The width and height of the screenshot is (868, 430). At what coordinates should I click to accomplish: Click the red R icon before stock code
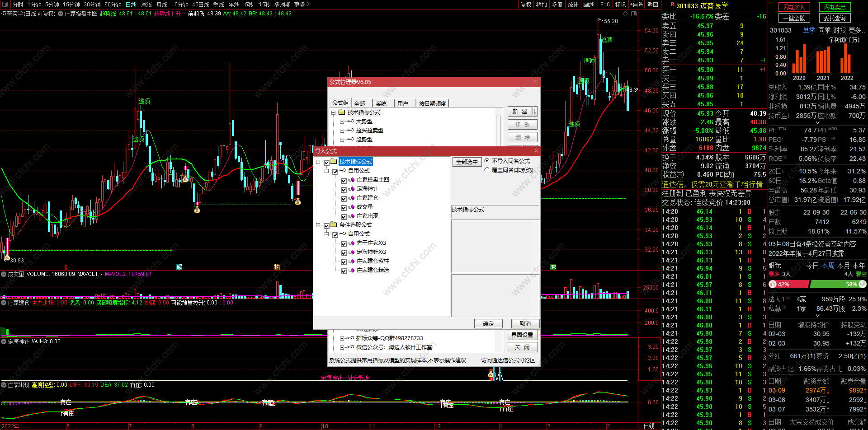(673, 5)
